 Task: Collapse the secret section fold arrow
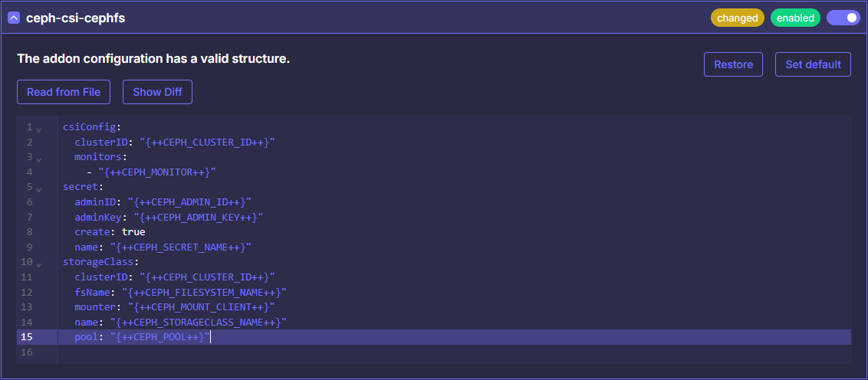(x=39, y=189)
